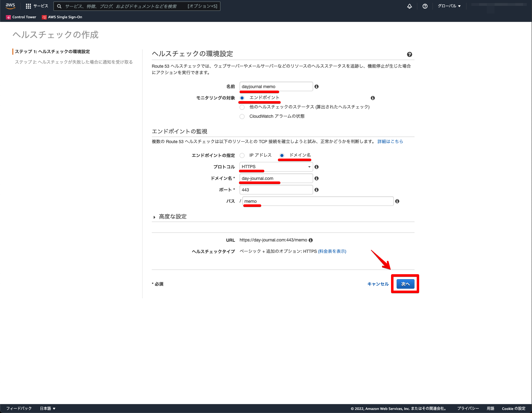This screenshot has height=413, width=532.
Task: Open the 日本語 language selector
Action: pos(48,408)
